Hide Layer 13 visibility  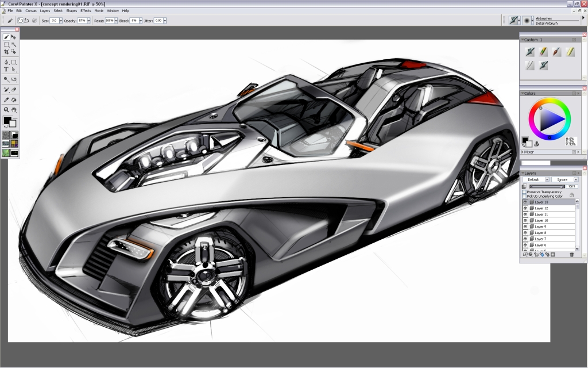[525, 202]
